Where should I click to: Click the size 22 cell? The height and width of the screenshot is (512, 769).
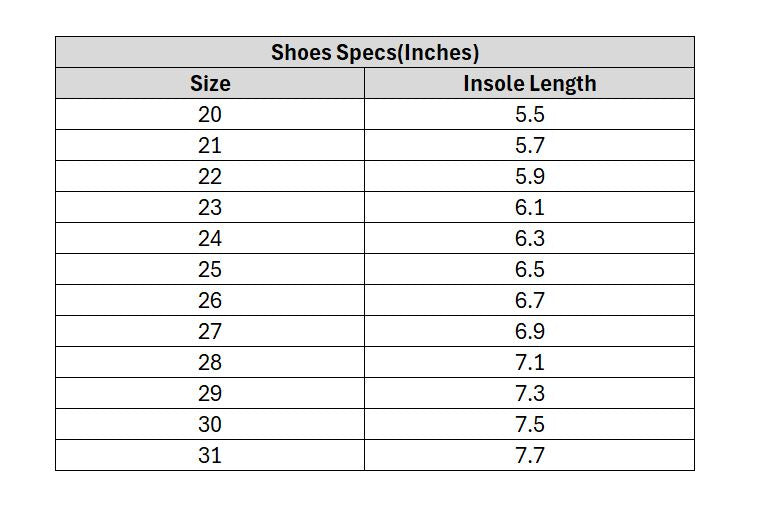210,176
